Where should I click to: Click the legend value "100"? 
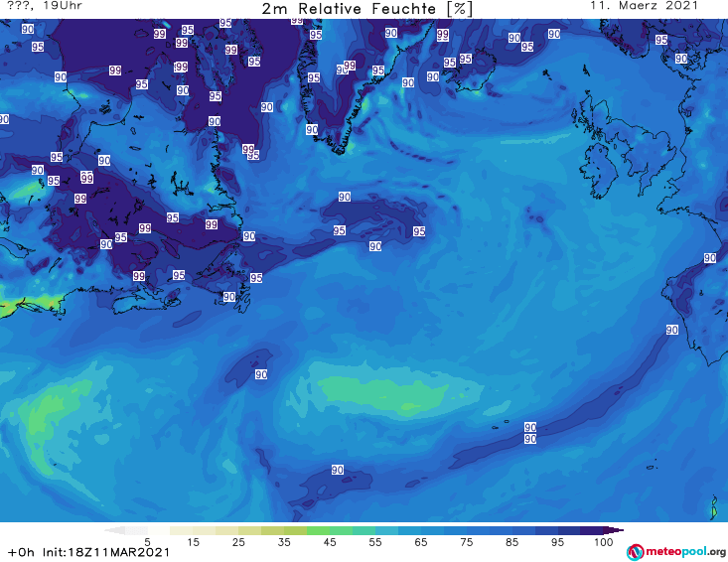coord(604,542)
